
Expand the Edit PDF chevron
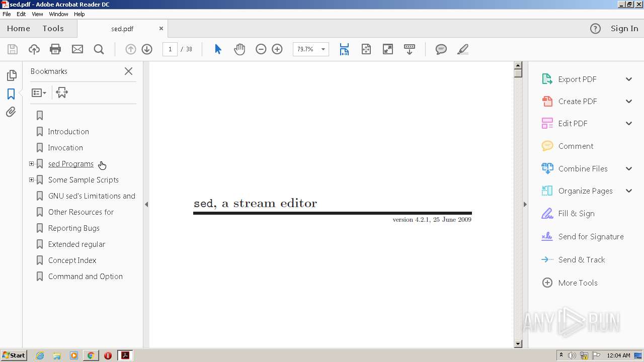click(629, 123)
